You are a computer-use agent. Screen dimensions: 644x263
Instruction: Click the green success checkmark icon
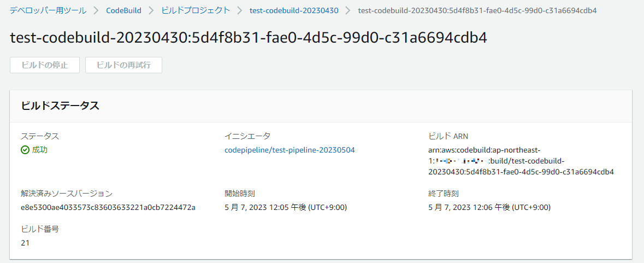tap(25, 150)
